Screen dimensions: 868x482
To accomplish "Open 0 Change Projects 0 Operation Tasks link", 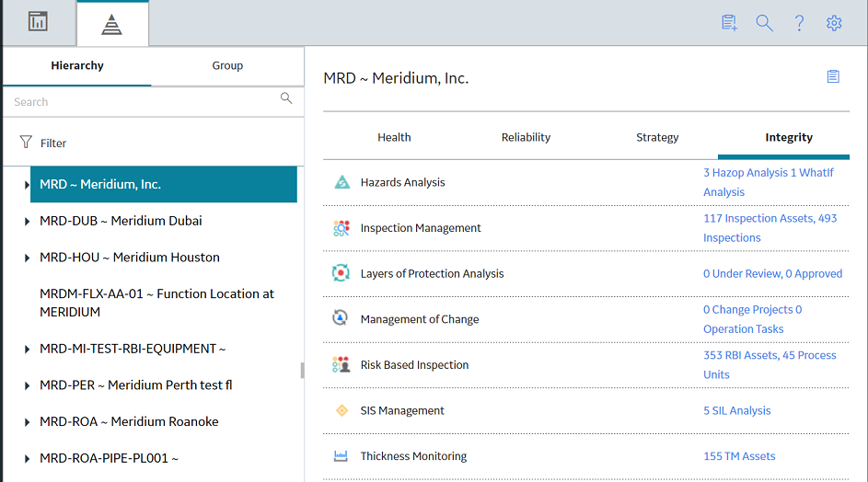I will pos(753,319).
